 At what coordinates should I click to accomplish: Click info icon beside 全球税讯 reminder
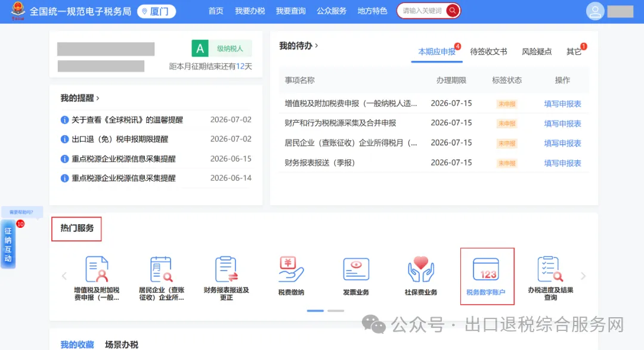click(64, 120)
